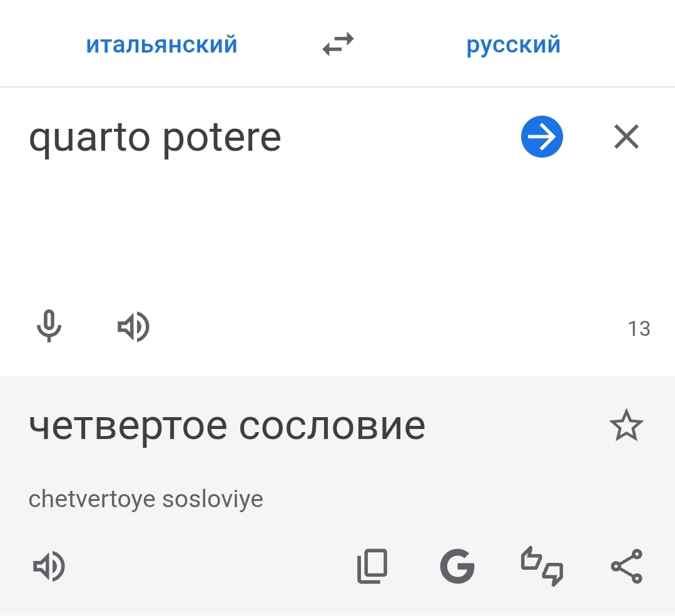Click the character counter showing 13
This screenshot has width=675, height=616.
pos(639,328)
